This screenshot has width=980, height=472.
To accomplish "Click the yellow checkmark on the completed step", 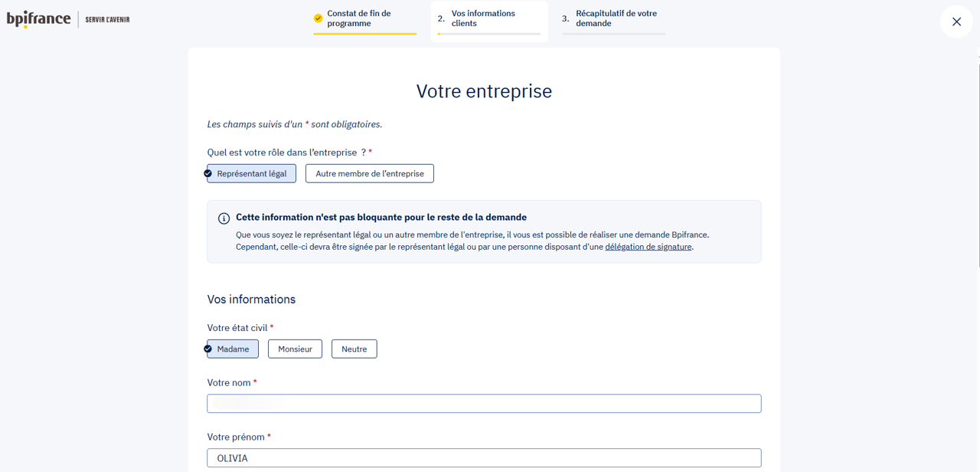I will pyautogui.click(x=318, y=18).
